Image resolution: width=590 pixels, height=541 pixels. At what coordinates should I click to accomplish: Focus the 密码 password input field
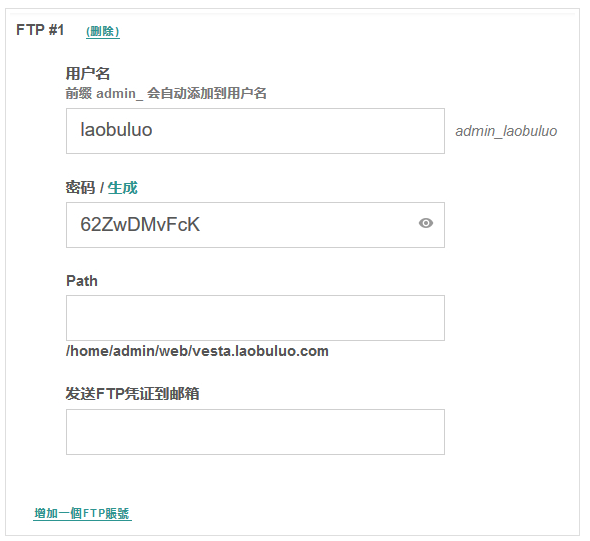[x=255, y=225]
